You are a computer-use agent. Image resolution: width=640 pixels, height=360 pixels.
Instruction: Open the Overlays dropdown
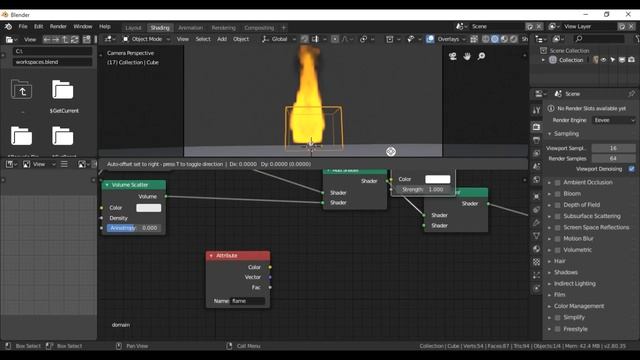pos(451,39)
